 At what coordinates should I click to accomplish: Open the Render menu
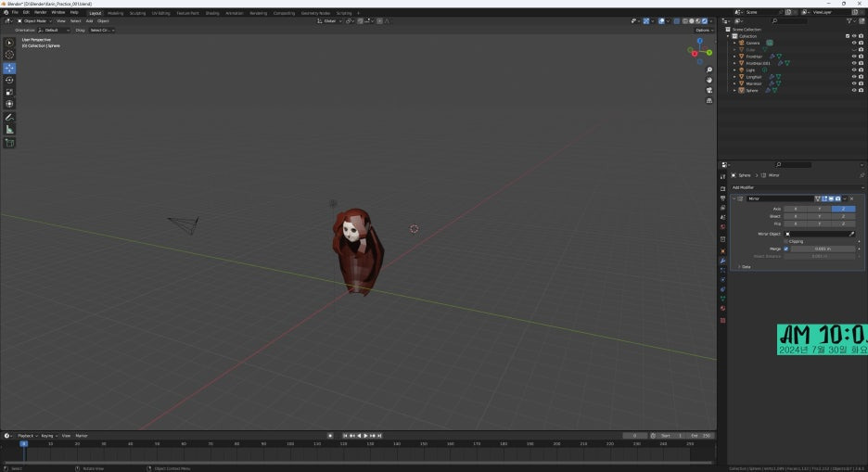tap(41, 12)
